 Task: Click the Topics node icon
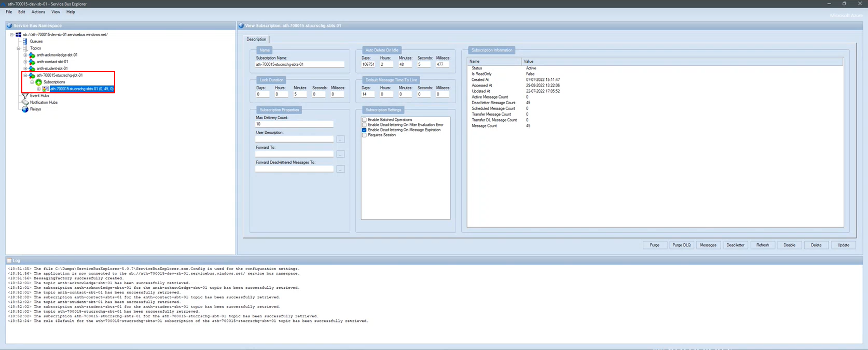pyautogui.click(x=25, y=48)
